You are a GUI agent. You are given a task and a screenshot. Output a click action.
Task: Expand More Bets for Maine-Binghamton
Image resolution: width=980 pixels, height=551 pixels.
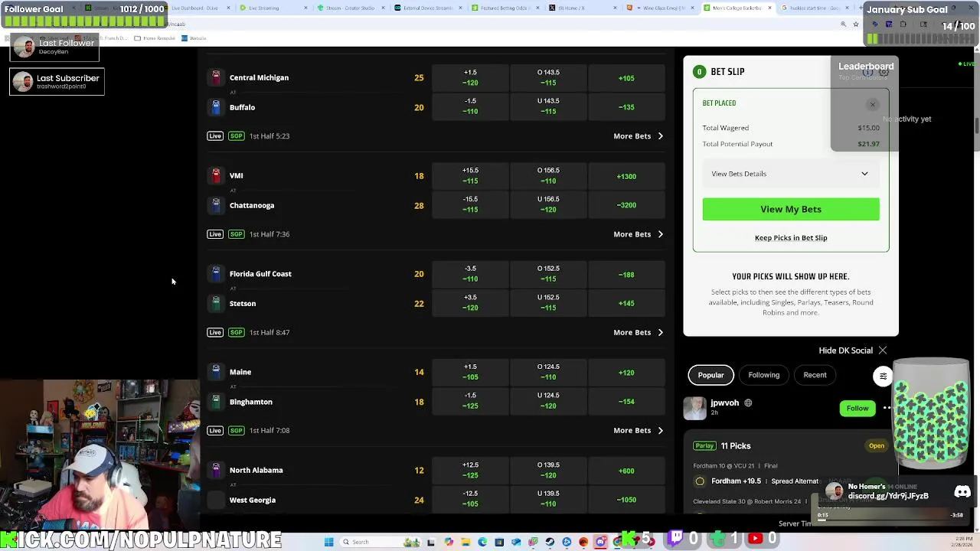[638, 430]
